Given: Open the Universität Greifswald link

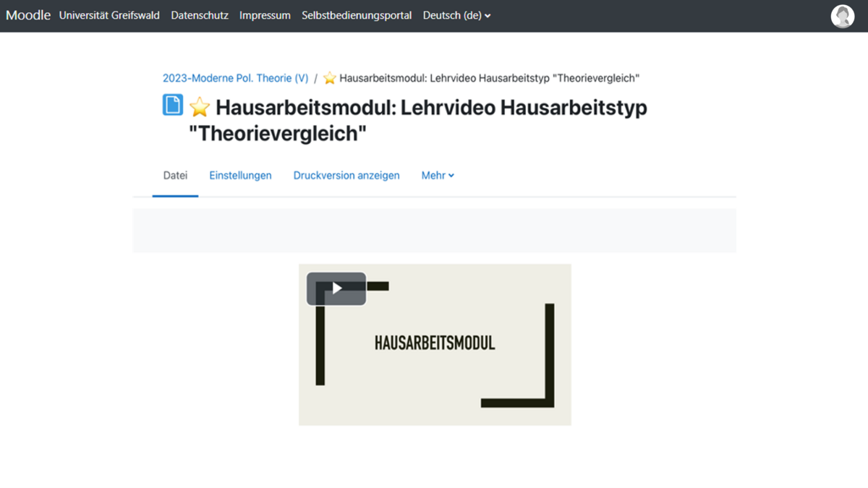Looking at the screenshot, I should 109,15.
